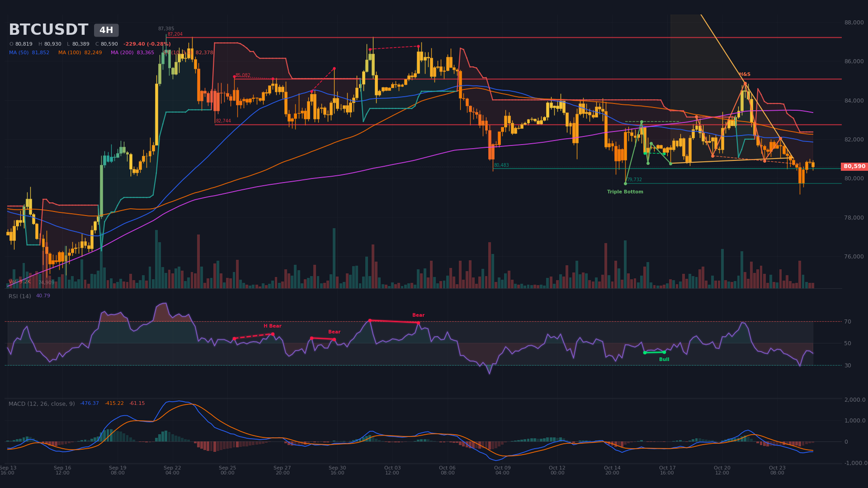Click the Triple Bottom pattern label
868x488 pixels.
click(625, 192)
